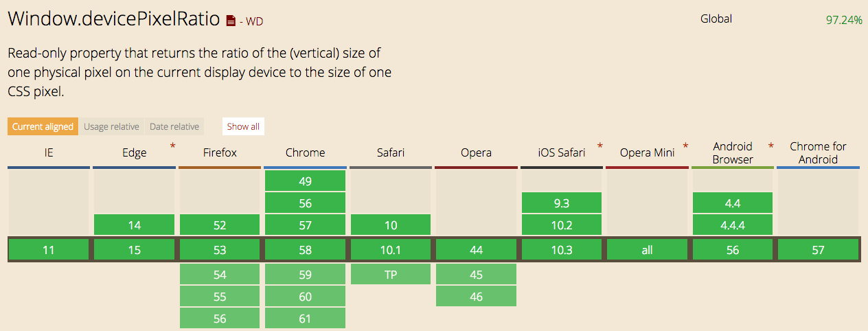Switch to Usage relative view
This screenshot has width=868, height=331.
click(112, 126)
